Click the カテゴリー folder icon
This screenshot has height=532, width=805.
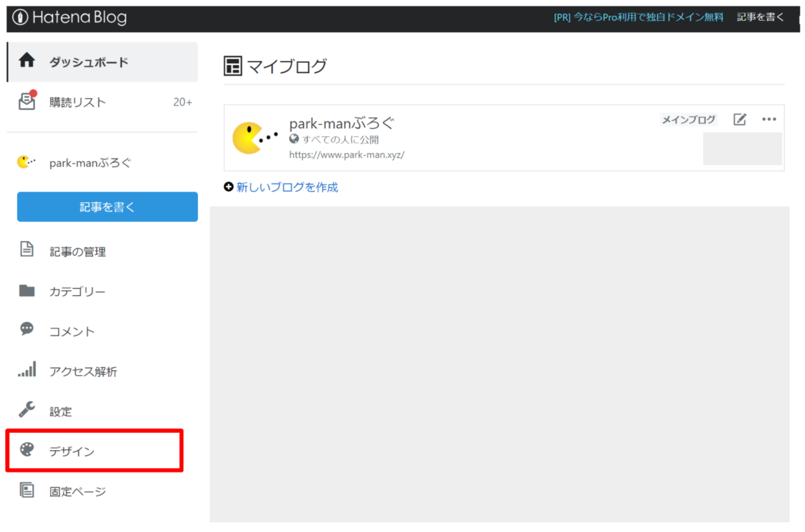click(x=27, y=290)
